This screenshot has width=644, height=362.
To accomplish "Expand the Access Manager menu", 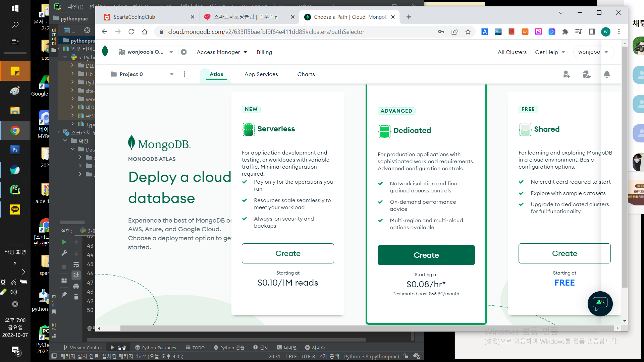I will coord(222,52).
